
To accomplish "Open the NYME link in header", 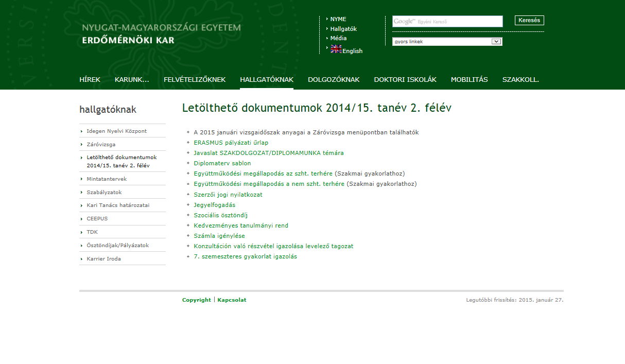I will point(338,19).
